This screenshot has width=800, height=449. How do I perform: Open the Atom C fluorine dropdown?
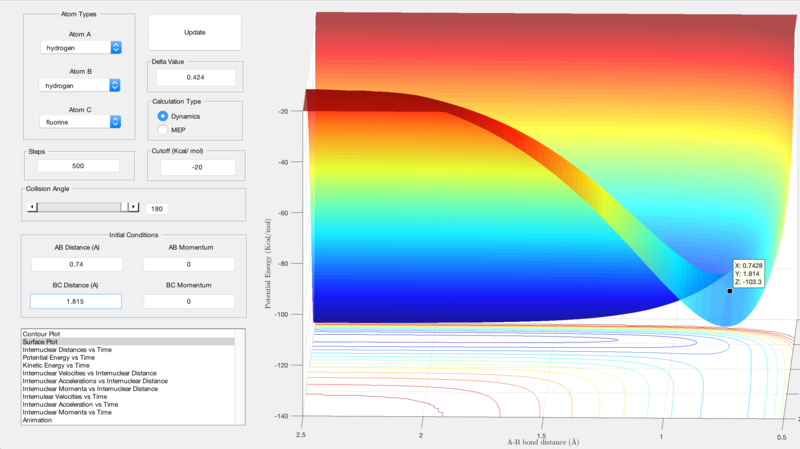pyautogui.click(x=81, y=122)
